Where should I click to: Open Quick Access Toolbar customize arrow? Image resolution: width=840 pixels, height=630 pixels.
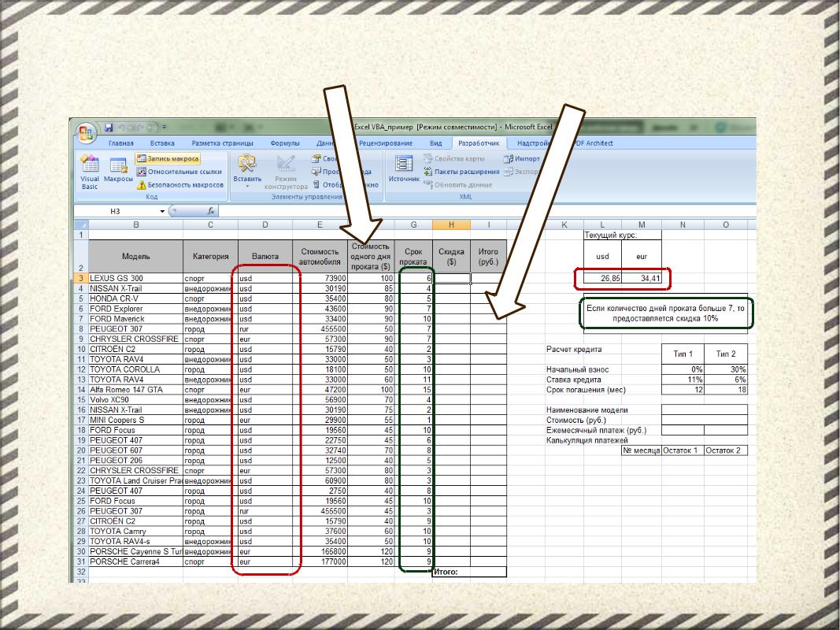164,128
